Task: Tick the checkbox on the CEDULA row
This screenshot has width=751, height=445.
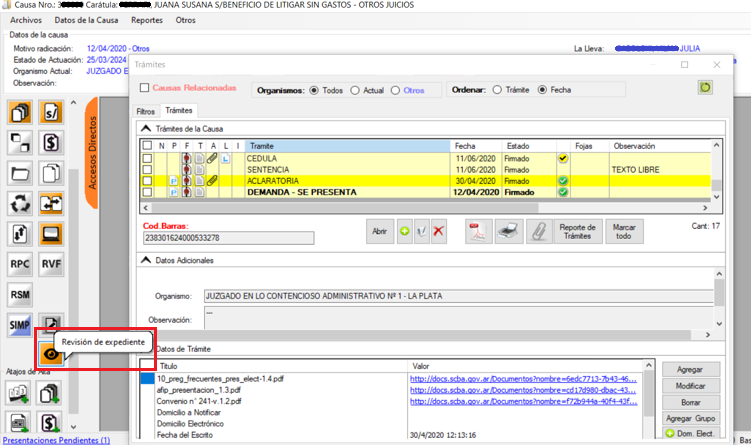Action: coord(147,158)
